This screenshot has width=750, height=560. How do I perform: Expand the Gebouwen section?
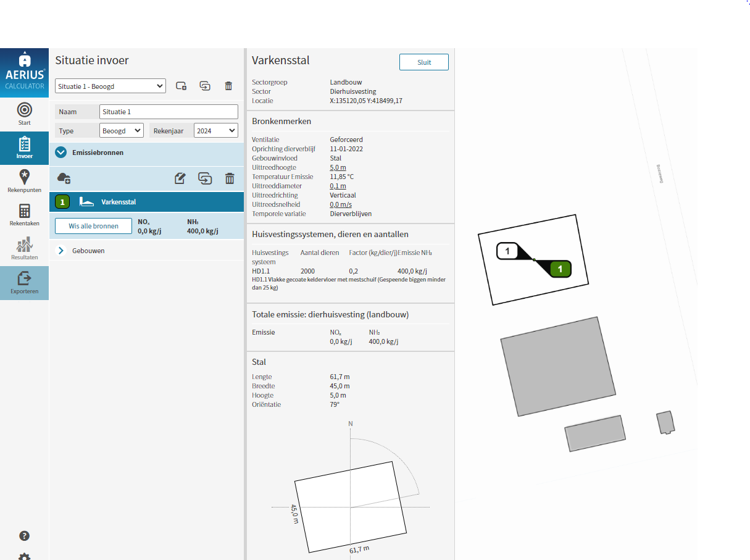pos(60,251)
